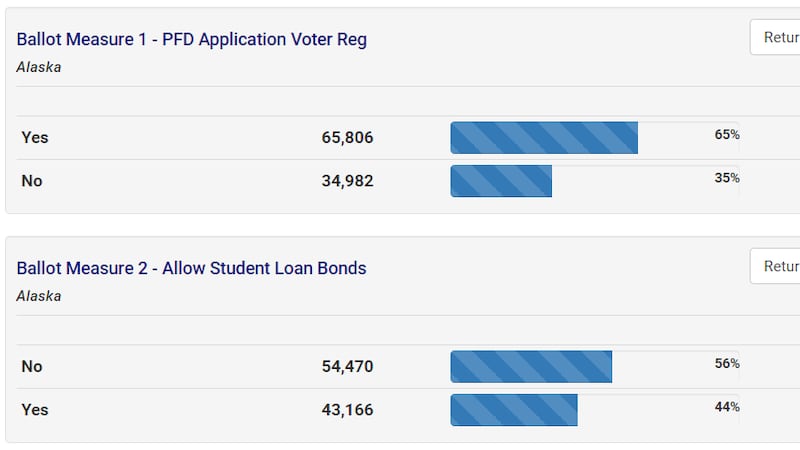Click the Yes row label in Measure 2

pyautogui.click(x=35, y=410)
